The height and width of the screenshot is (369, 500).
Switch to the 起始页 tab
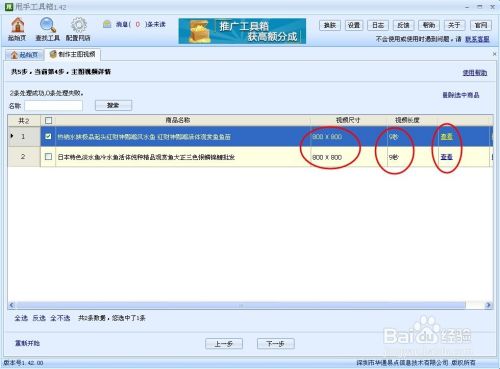[25, 55]
